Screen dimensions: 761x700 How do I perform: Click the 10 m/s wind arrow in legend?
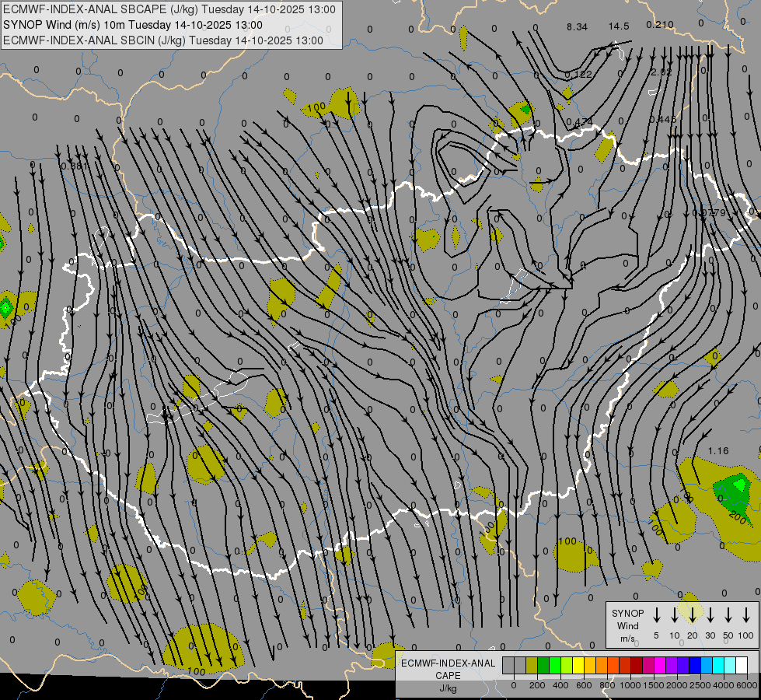coord(675,615)
